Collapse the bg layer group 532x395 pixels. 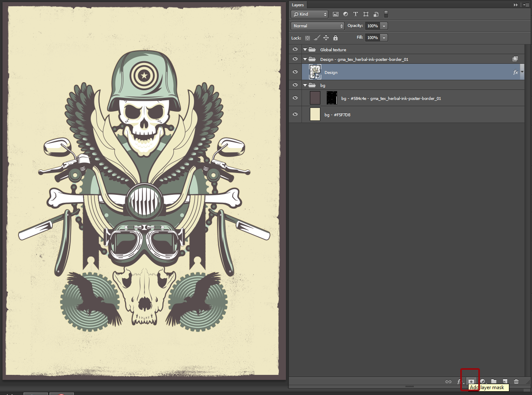[305, 85]
